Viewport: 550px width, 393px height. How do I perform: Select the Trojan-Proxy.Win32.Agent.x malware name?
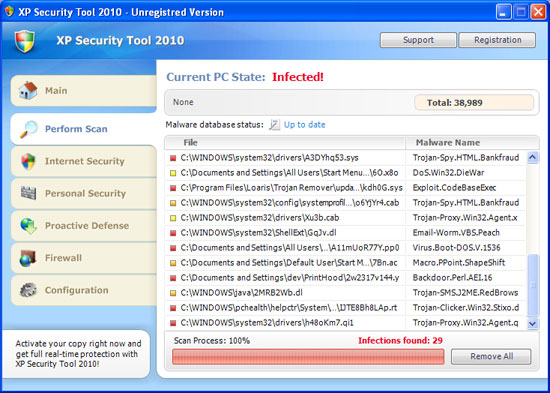pos(465,218)
